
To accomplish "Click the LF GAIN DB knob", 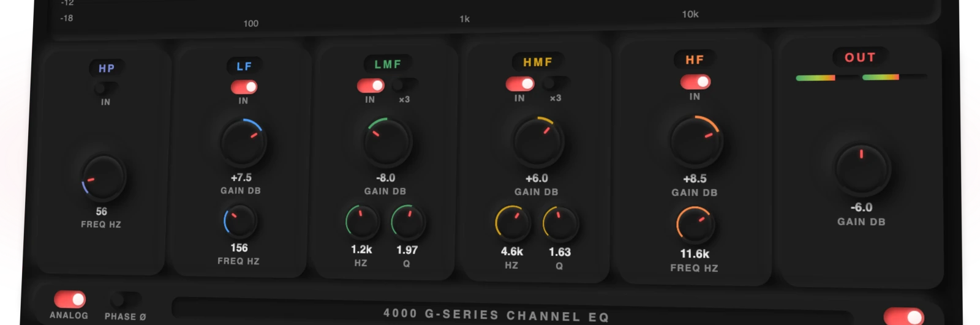I will coord(243,143).
